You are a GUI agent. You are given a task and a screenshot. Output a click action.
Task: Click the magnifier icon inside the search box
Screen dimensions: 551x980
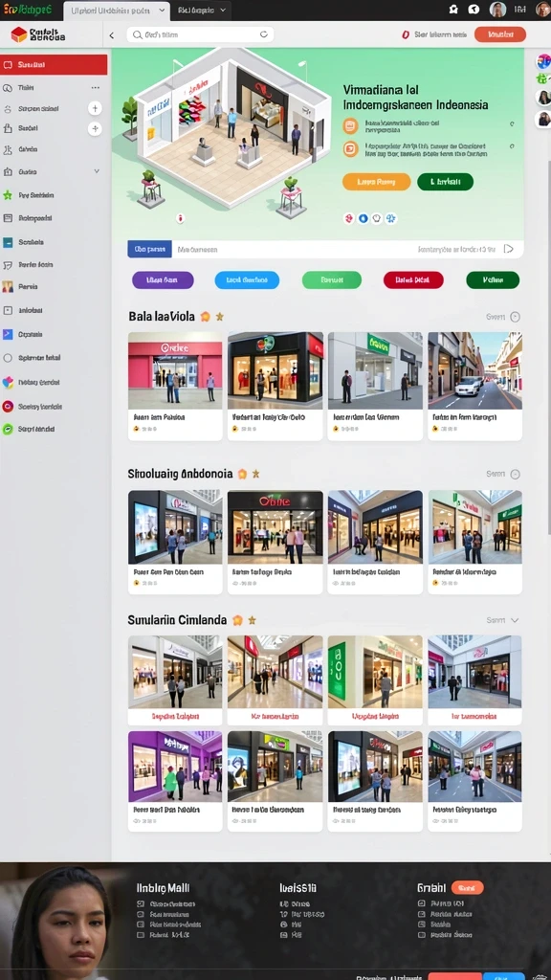(136, 35)
